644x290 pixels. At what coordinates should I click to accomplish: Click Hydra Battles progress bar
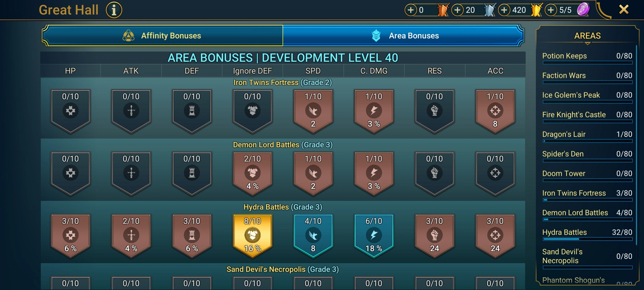click(x=587, y=239)
